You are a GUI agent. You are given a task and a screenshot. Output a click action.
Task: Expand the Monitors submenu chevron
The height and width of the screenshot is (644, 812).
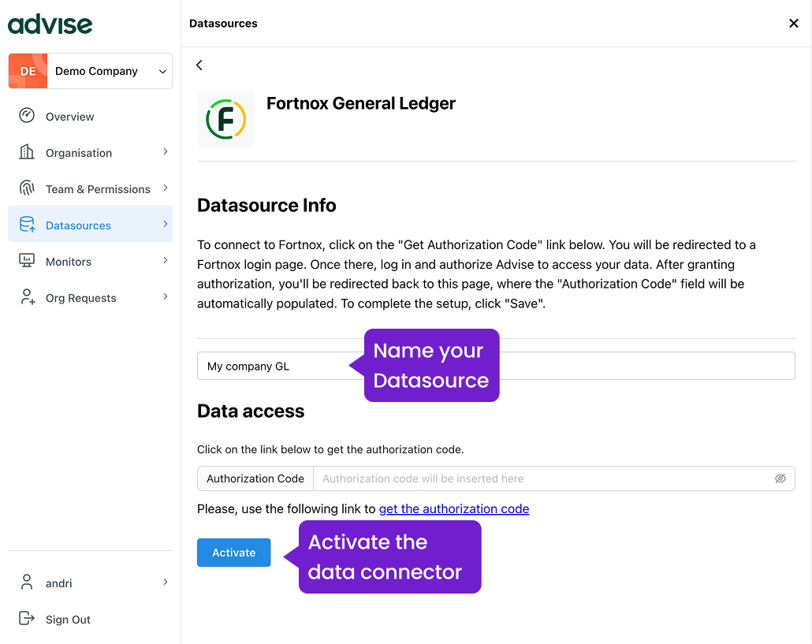[x=165, y=260]
